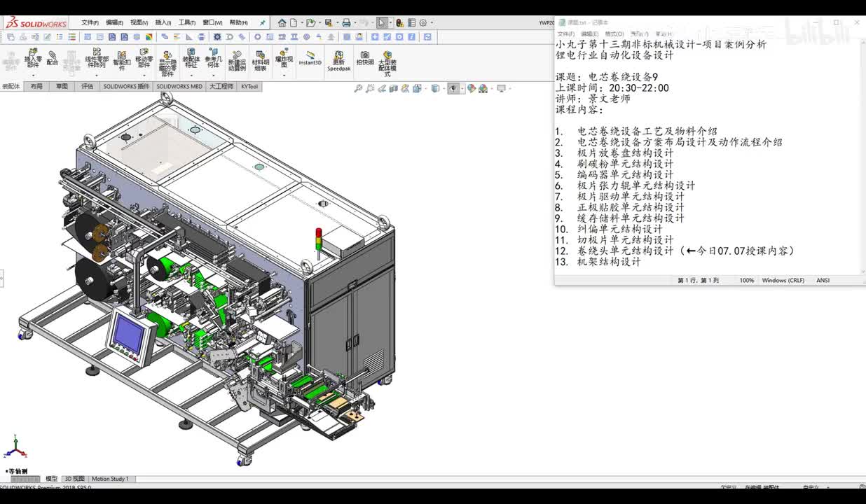Click 线性零部件阵列 linear pattern tool
This screenshot has width=866, height=504.
pyautogui.click(x=97, y=59)
